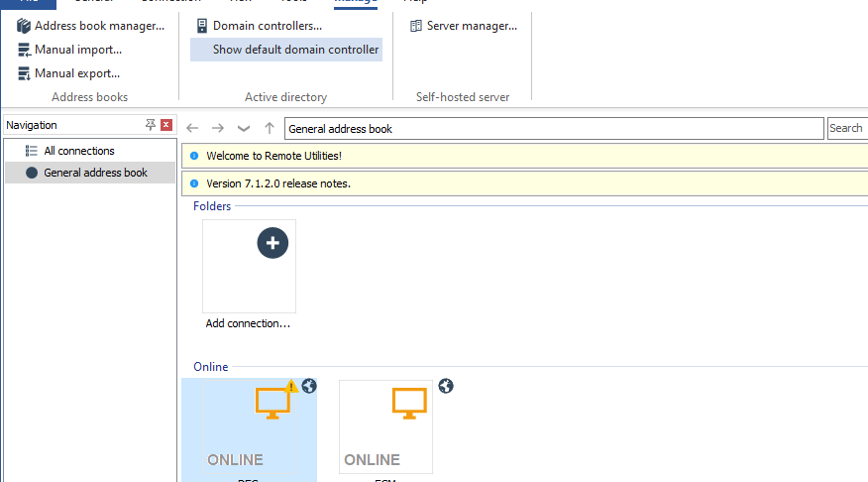The width and height of the screenshot is (868, 482).
Task: Go forward using the right arrow
Action: coord(218,128)
